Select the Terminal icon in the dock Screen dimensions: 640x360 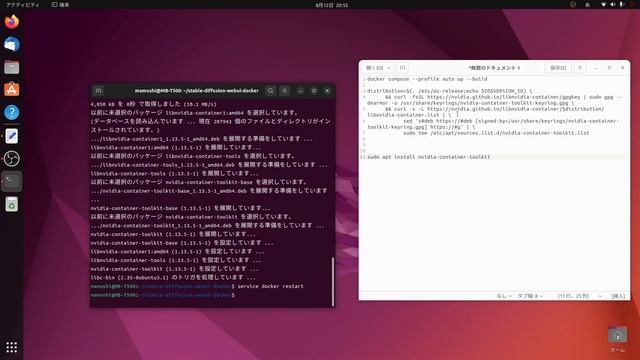click(x=11, y=182)
